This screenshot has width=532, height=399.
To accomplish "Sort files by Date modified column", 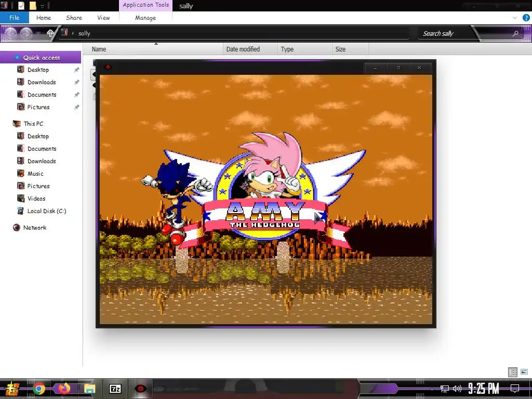I will click(250, 49).
